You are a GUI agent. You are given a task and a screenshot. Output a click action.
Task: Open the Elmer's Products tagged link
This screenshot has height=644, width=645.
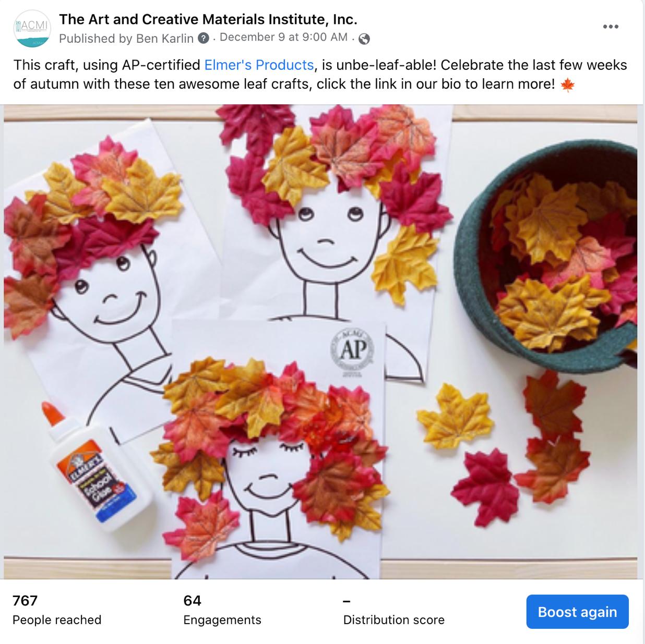[259, 65]
